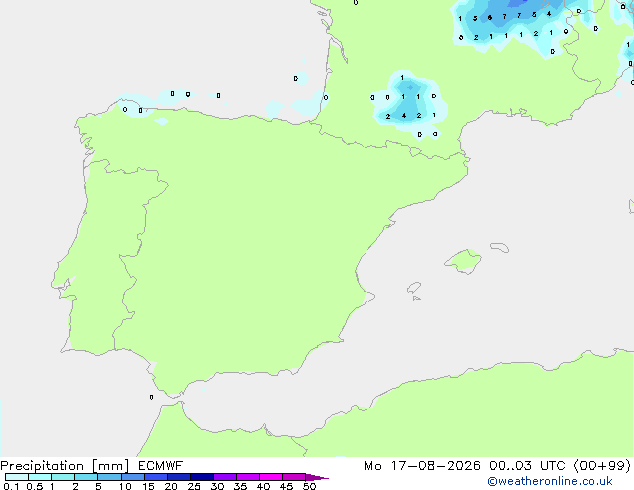Viewport: 634px width, 490px height.
Task: Pick the 0.1–0.5 mm legend color swatch
Action: [17, 477]
